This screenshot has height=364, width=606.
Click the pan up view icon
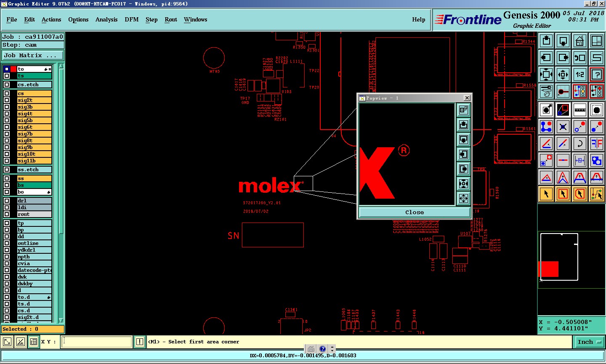click(x=546, y=41)
